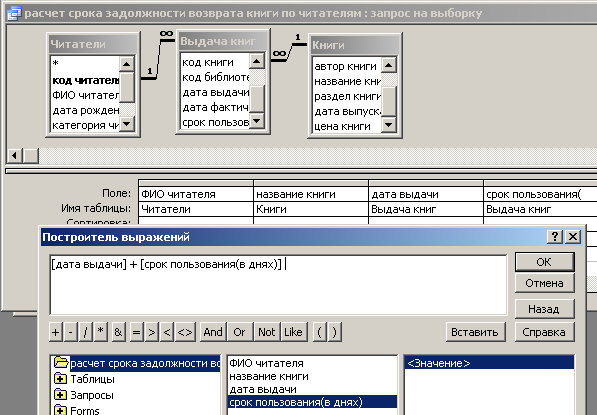Select the query folder in expression tree

(137, 363)
